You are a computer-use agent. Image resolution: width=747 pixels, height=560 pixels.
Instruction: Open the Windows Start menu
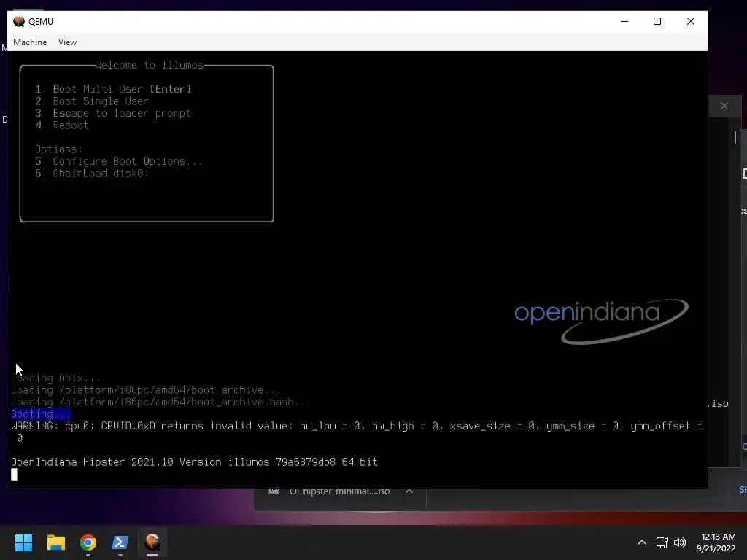click(x=23, y=542)
